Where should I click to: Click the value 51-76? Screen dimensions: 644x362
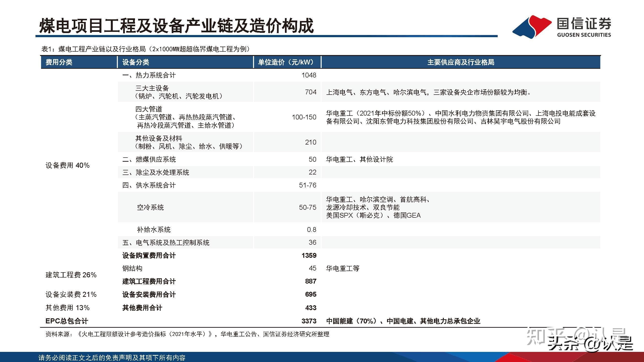(307, 185)
